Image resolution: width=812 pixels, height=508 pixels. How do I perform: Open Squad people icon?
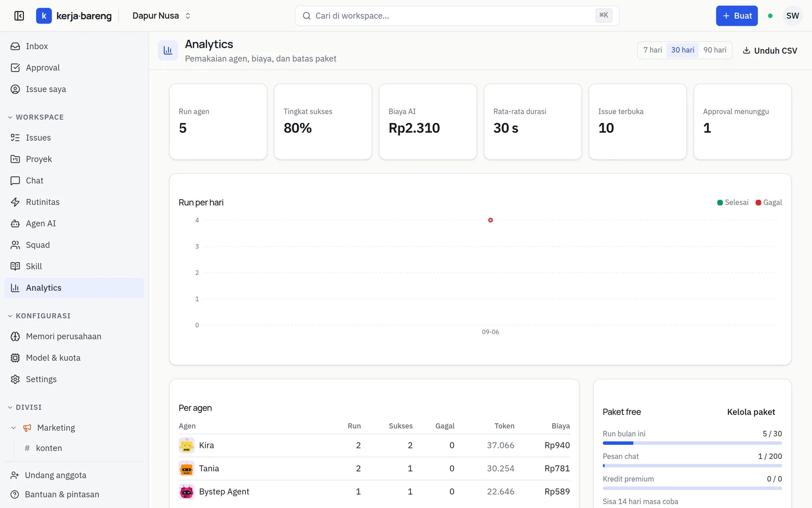click(x=15, y=245)
